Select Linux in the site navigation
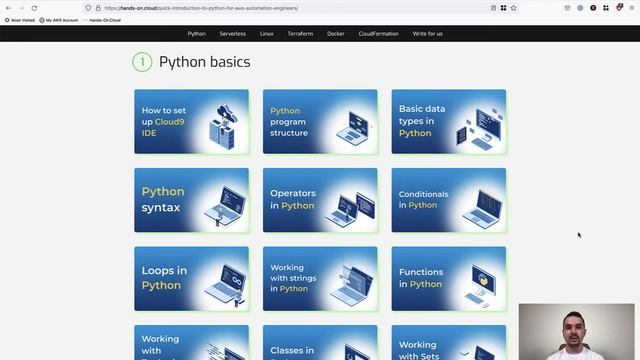 (x=267, y=34)
